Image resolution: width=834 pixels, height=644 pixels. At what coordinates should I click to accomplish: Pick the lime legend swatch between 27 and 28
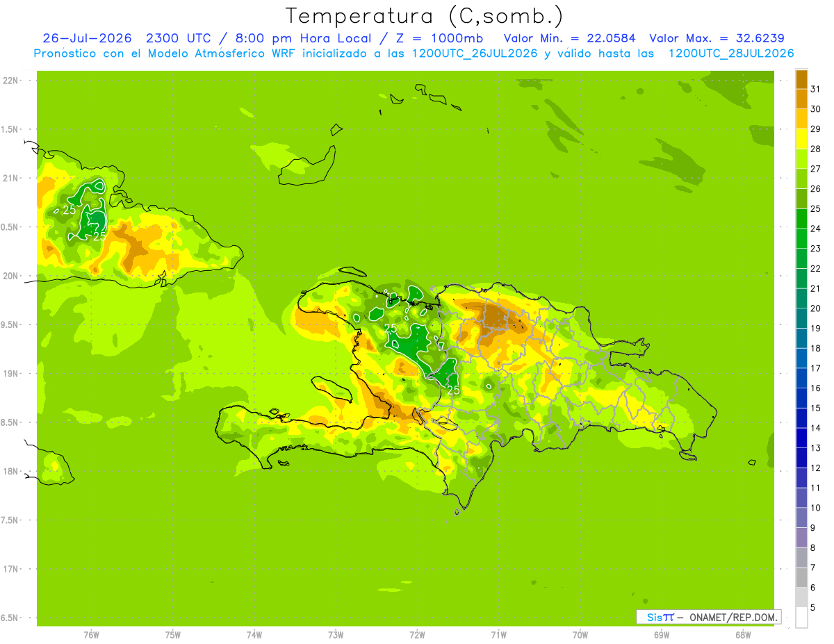point(801,159)
